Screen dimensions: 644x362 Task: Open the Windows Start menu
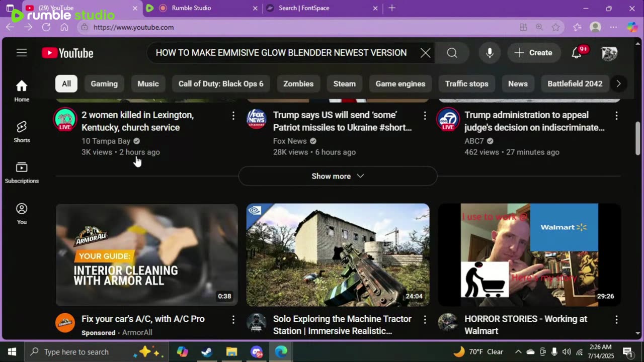pyautogui.click(x=12, y=352)
